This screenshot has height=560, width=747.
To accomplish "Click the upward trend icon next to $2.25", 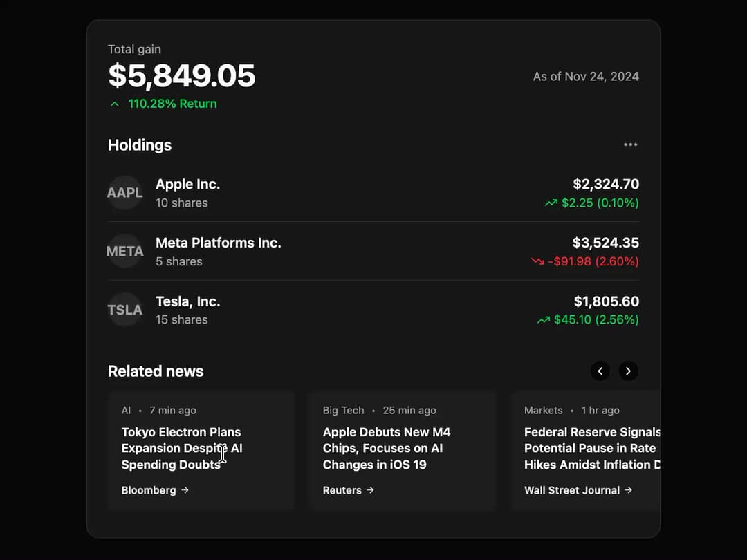I will 551,203.
